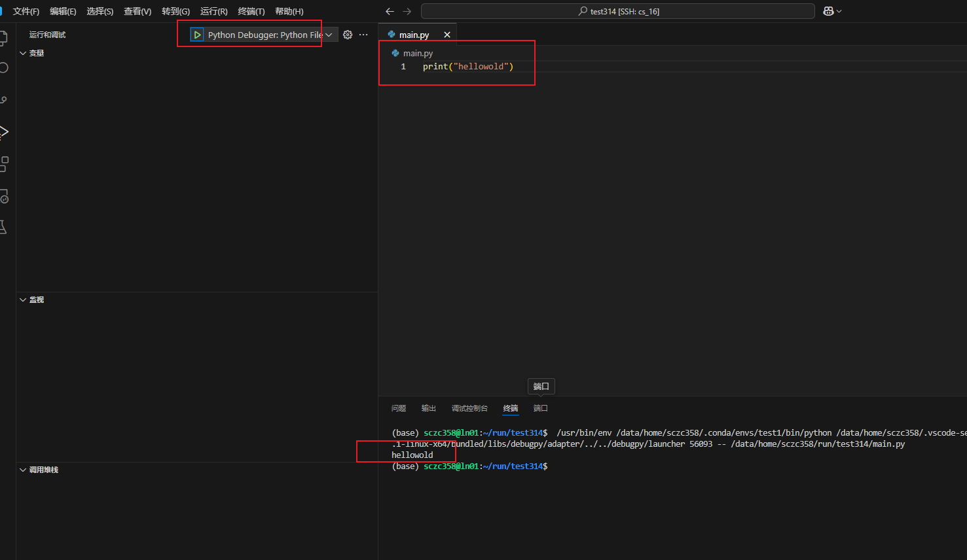
Task: Switch to the 调试控制台 (Debug Console) tab
Action: [x=469, y=408]
